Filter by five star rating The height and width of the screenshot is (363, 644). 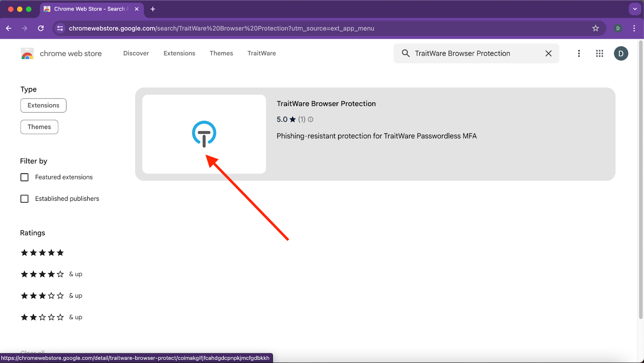(42, 253)
